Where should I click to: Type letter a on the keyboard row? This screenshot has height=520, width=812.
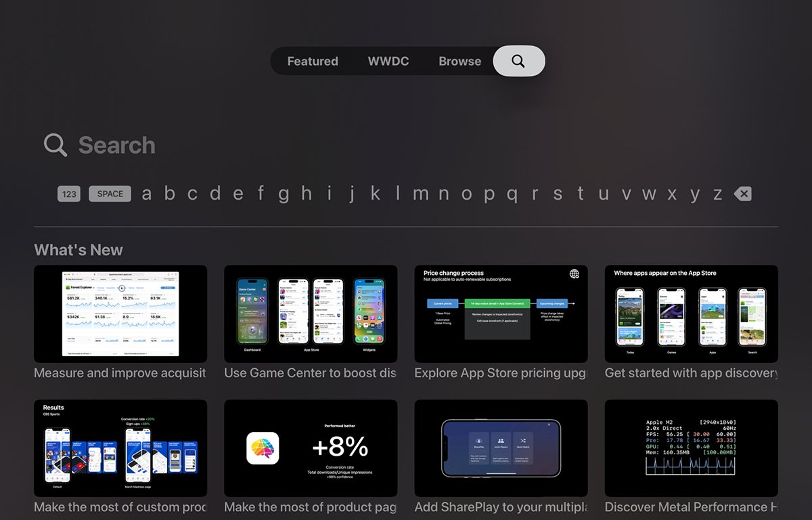147,194
